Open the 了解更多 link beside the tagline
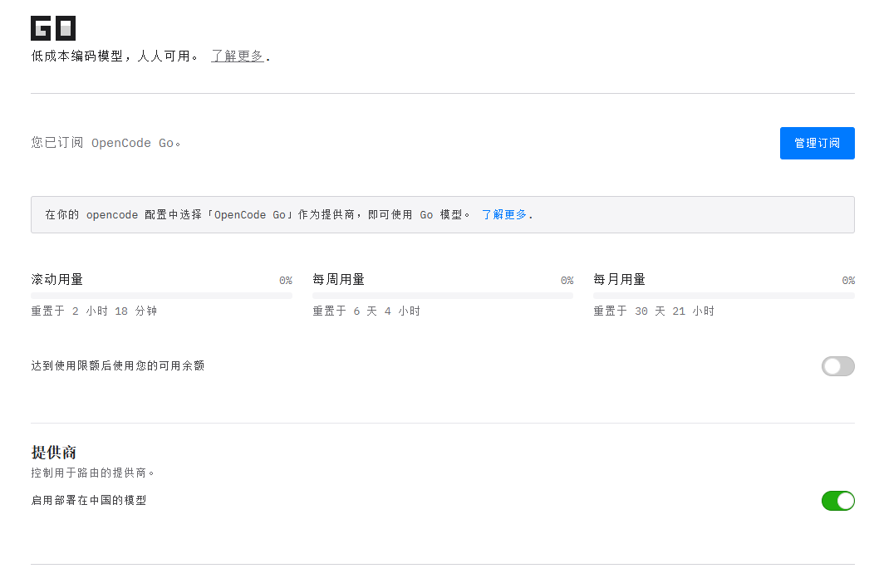 click(238, 56)
